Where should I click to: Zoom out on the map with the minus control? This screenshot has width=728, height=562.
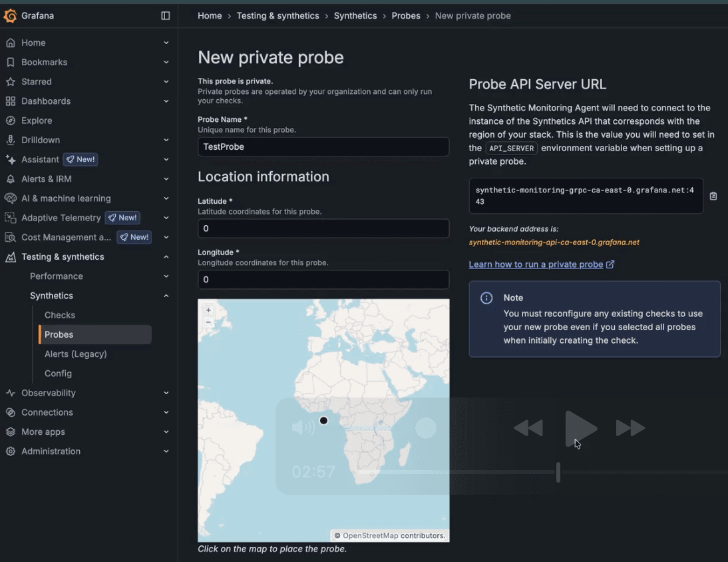point(209,323)
